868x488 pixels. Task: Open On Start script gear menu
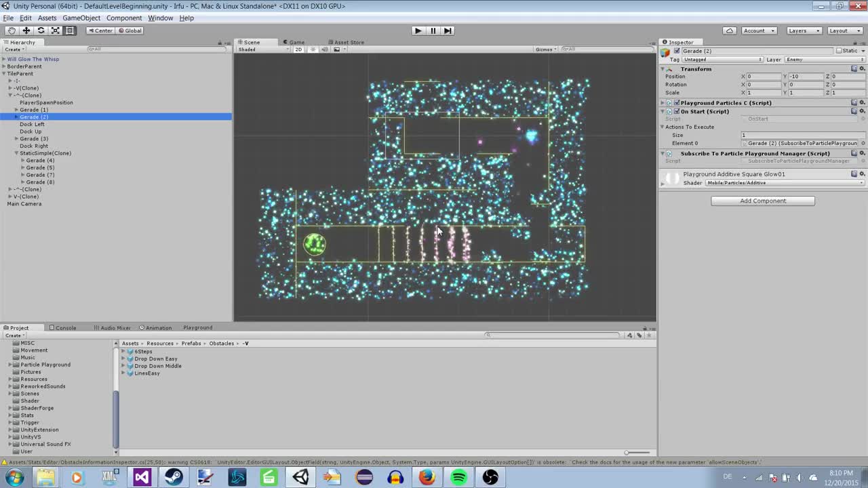[x=862, y=111]
